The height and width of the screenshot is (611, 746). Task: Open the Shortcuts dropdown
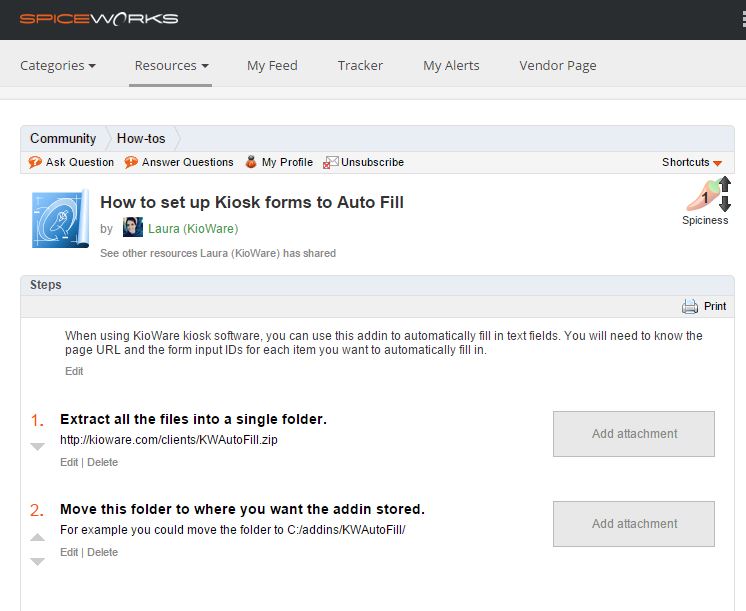[692, 162]
